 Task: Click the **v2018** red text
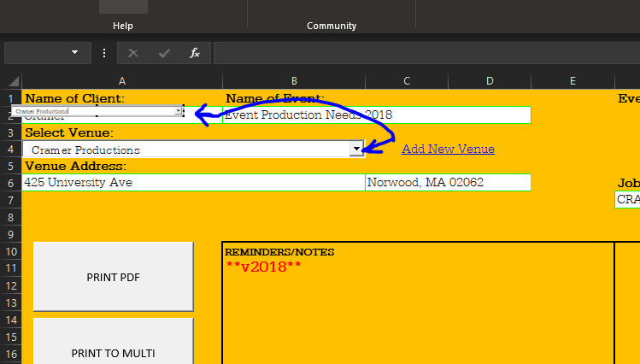click(263, 267)
